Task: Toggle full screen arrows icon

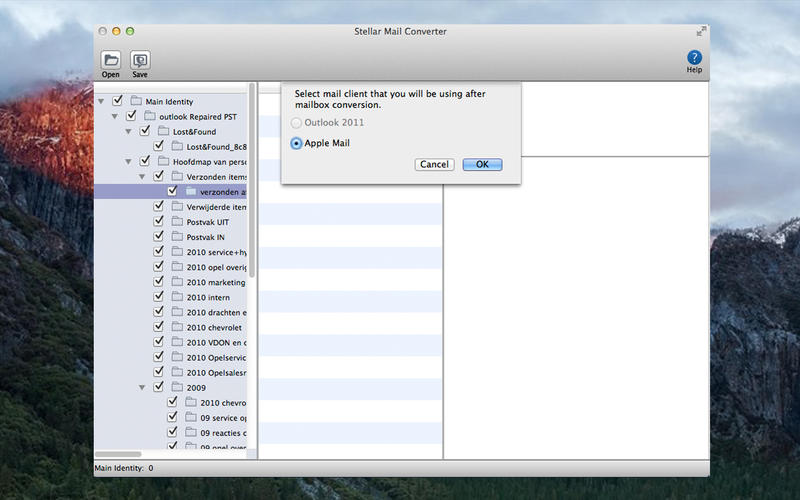Action: 701,31
